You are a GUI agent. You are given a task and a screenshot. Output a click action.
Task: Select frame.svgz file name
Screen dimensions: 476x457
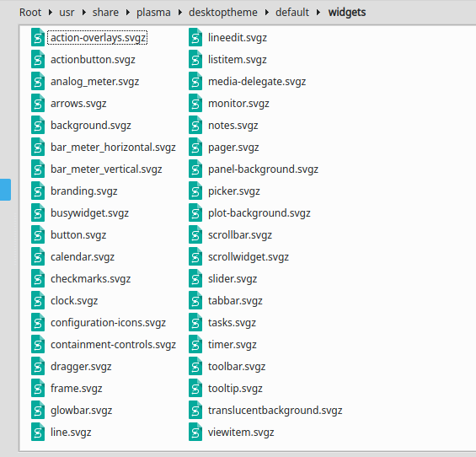point(76,389)
